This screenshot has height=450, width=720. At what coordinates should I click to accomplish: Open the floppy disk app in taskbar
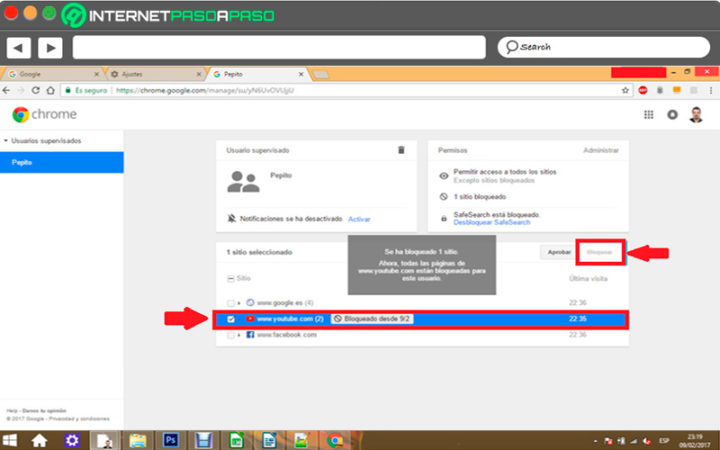point(203,440)
